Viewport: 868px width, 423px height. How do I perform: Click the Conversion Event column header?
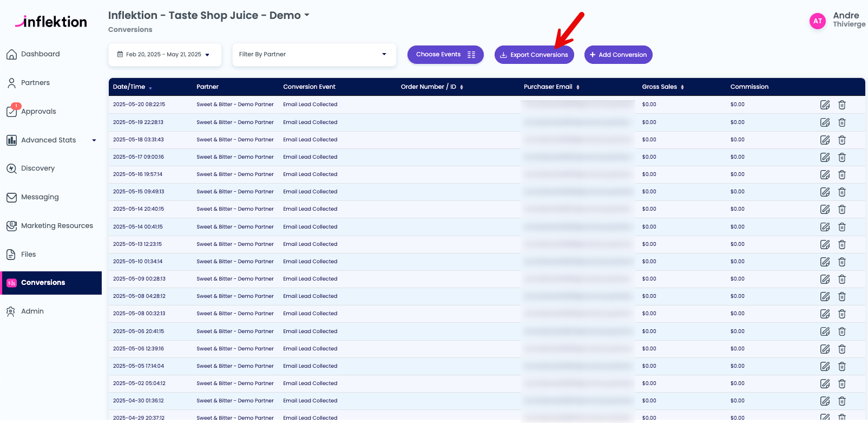[309, 87]
